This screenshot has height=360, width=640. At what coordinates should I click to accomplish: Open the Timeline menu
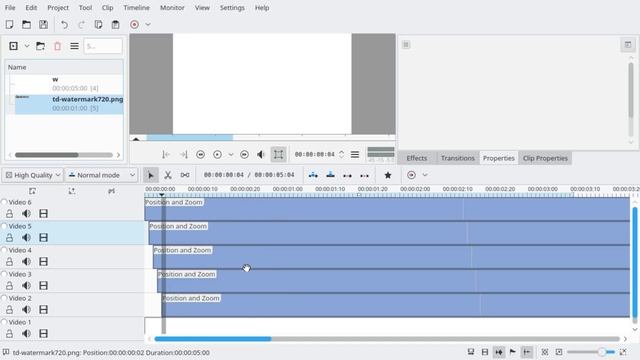(x=136, y=8)
